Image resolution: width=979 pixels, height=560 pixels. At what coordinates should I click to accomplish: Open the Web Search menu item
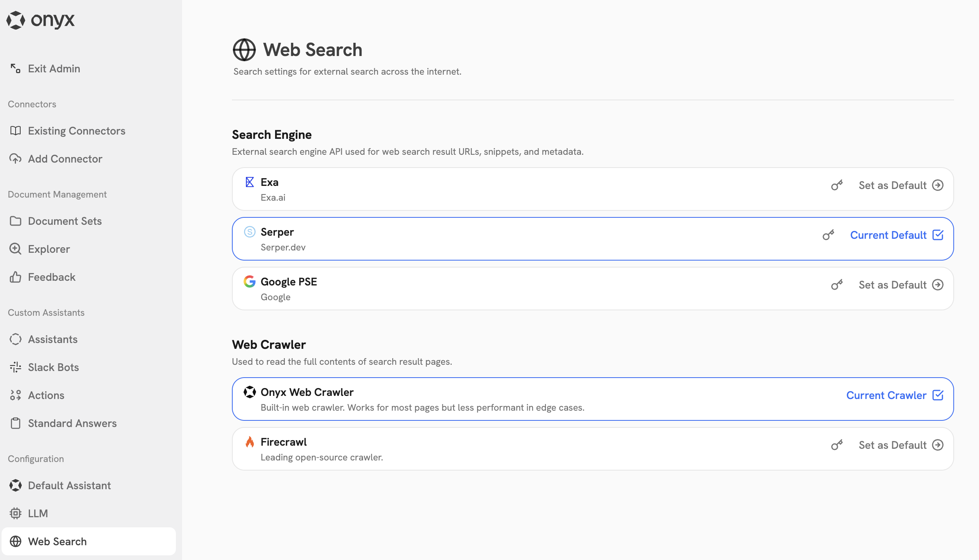[58, 541]
